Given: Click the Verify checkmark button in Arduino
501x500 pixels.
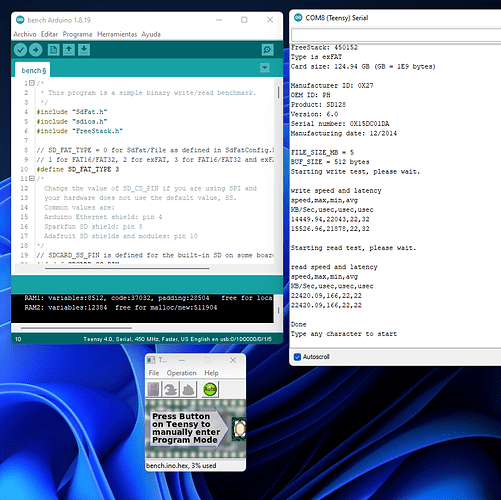Looking at the screenshot, I should click(x=20, y=50).
